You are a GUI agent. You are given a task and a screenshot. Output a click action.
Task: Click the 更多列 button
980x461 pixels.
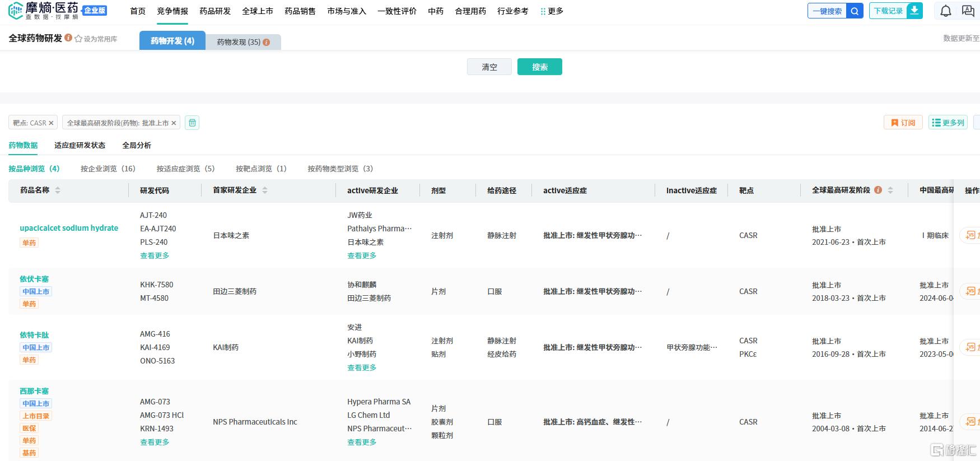click(x=948, y=123)
